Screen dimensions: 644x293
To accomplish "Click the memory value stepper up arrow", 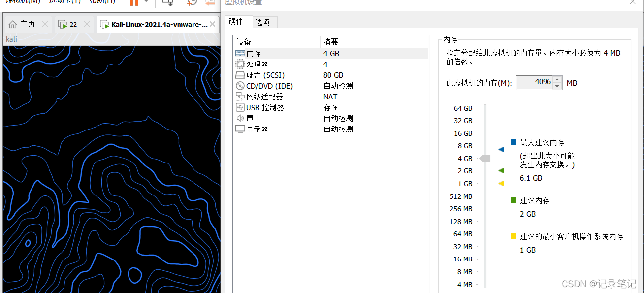I will pyautogui.click(x=557, y=80).
